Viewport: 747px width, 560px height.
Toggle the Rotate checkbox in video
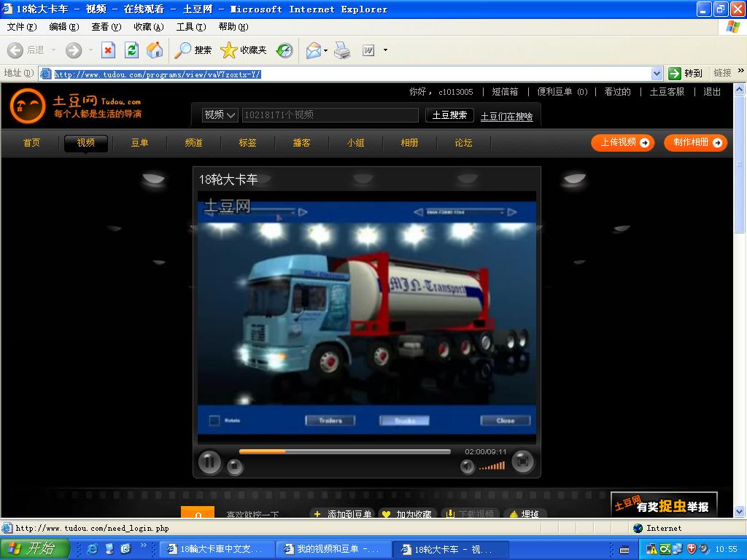click(214, 421)
